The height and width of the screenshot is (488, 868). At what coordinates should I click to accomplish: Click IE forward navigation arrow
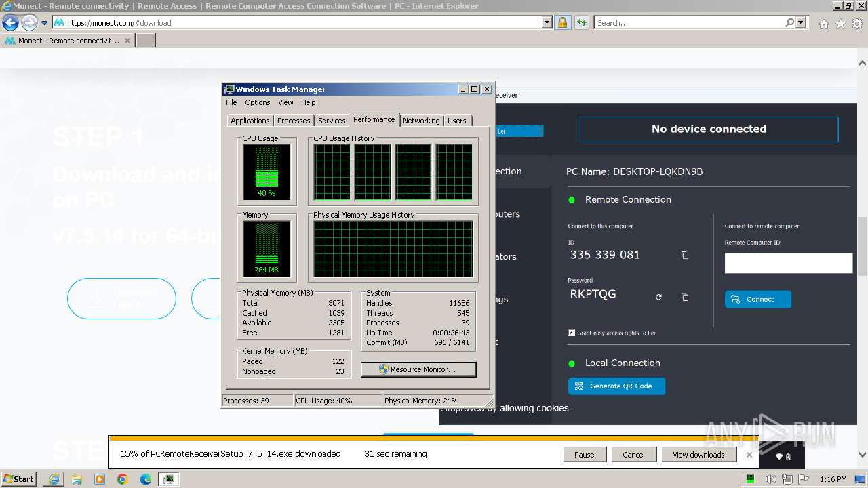(x=29, y=22)
